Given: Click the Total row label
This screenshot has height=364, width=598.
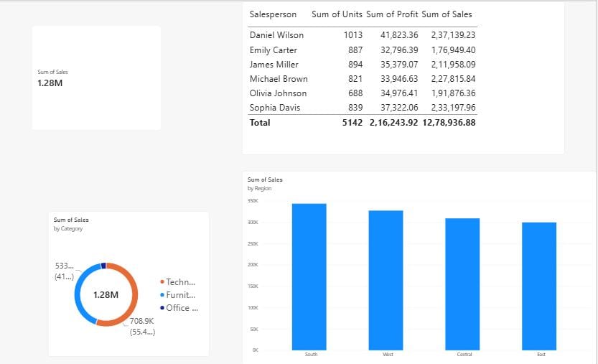Looking at the screenshot, I should [260, 123].
